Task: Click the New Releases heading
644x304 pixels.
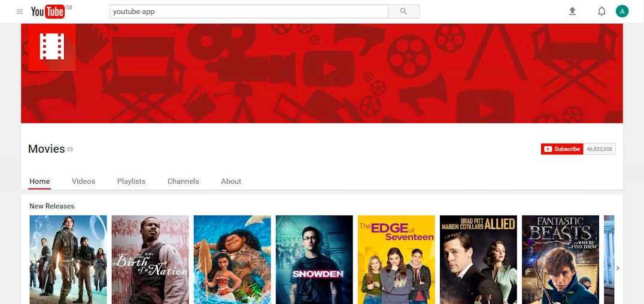Action: (x=51, y=206)
